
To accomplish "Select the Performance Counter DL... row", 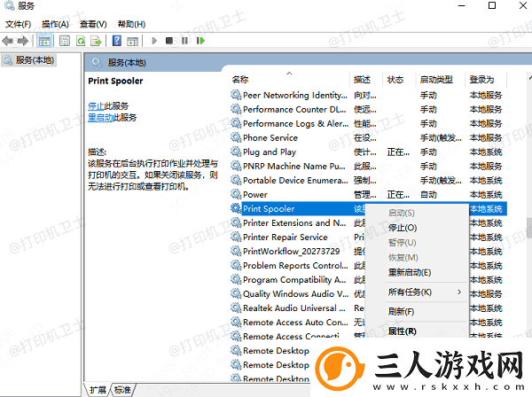I will 368,109.
